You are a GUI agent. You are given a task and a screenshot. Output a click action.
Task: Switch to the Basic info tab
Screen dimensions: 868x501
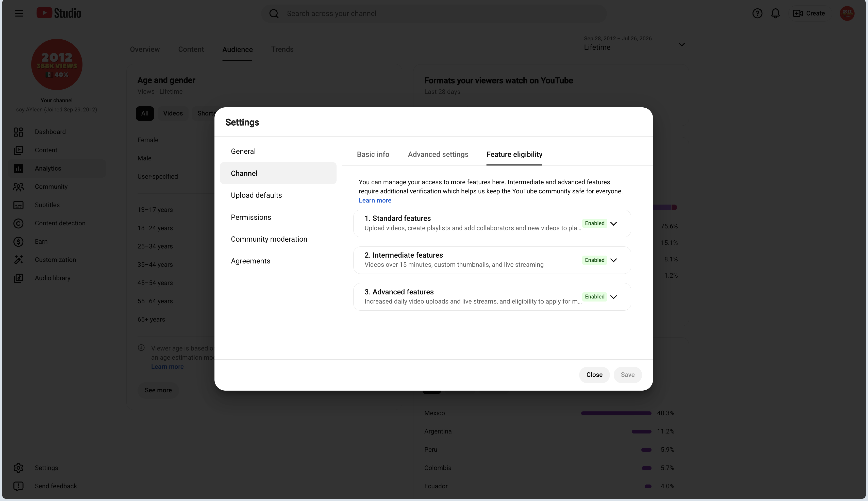point(373,155)
